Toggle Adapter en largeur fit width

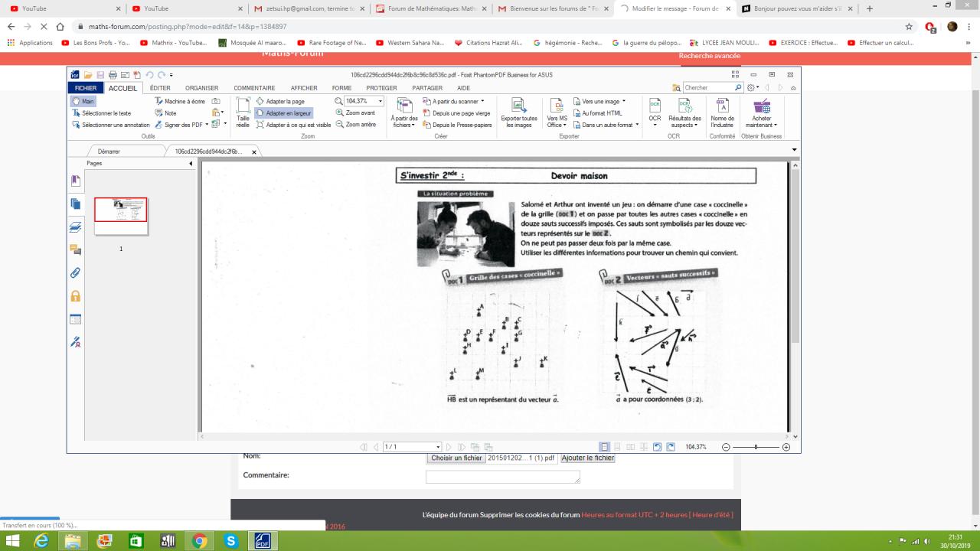coord(283,112)
